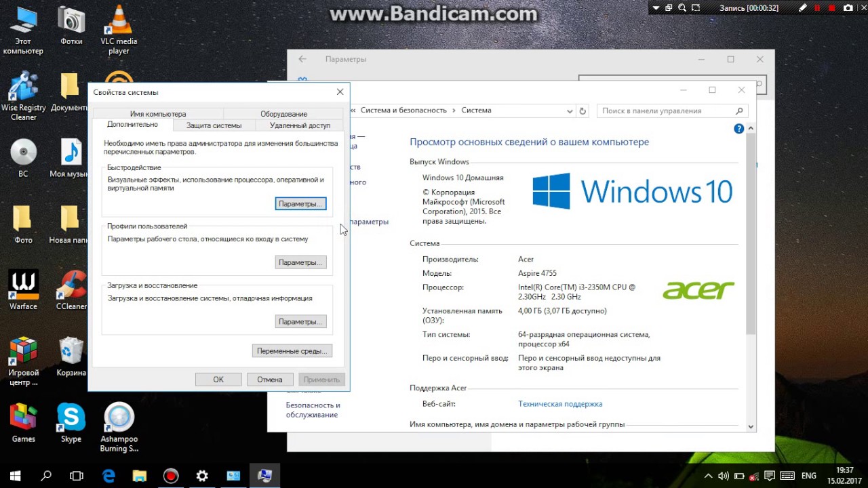
Task: Open Bandicam recording bar dropdown arrow
Action: (656, 7)
